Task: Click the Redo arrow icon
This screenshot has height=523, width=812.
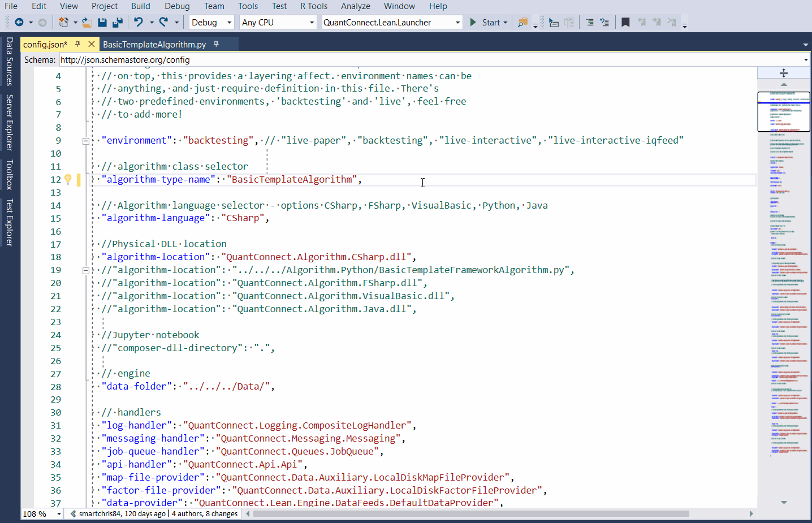Action: pyautogui.click(x=163, y=22)
